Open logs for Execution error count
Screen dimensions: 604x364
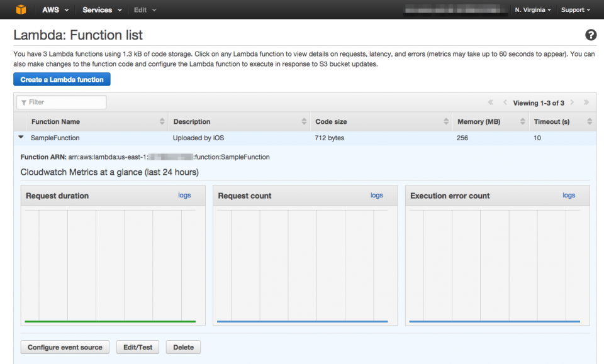569,195
